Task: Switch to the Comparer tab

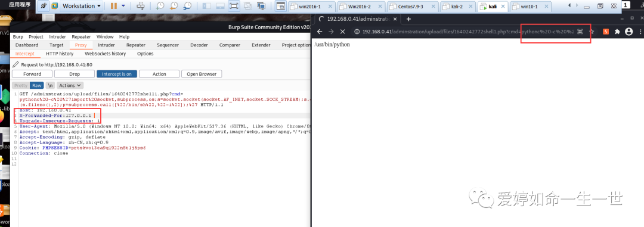Action: click(230, 45)
